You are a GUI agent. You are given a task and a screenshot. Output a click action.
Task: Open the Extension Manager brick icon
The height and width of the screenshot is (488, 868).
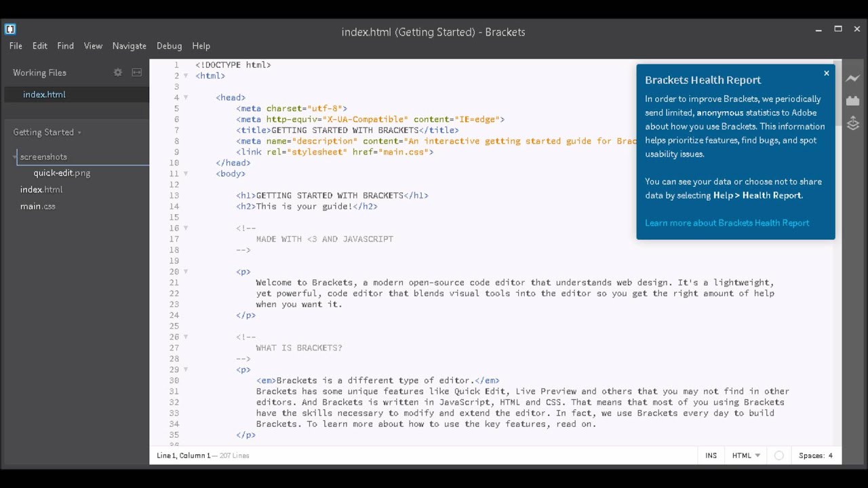852,101
